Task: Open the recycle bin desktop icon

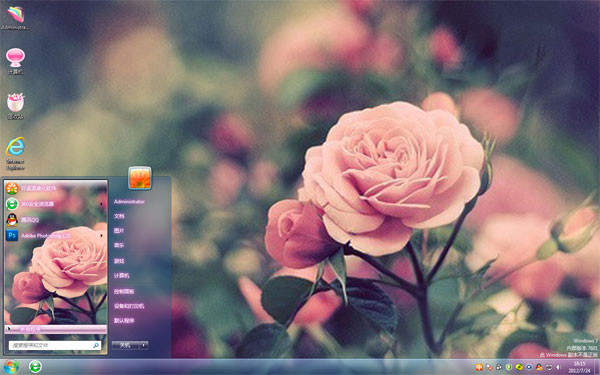Action: [x=15, y=106]
